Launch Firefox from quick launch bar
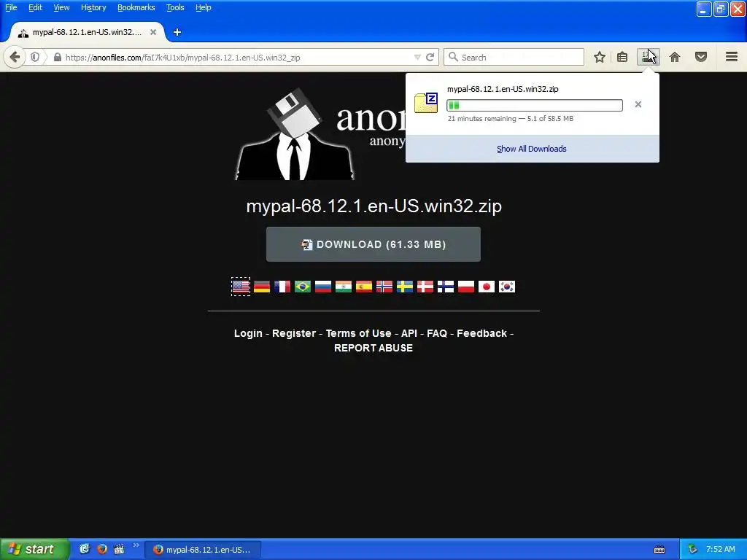Screen dimensions: 747x560 coord(101,549)
